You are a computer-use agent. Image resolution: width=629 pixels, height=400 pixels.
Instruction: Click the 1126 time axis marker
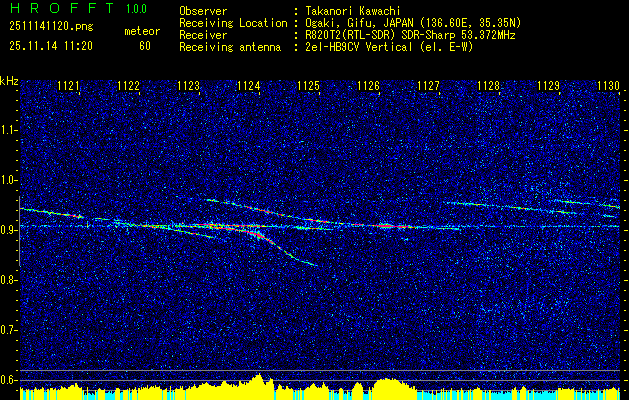[369, 85]
